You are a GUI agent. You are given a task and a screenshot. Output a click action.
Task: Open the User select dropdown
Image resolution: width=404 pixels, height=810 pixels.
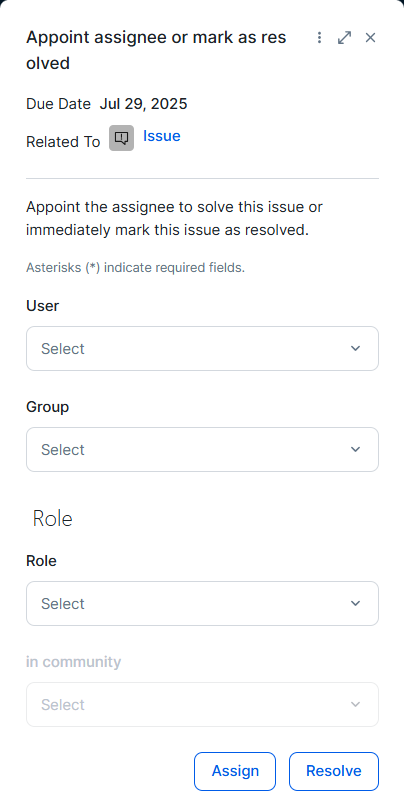203,348
